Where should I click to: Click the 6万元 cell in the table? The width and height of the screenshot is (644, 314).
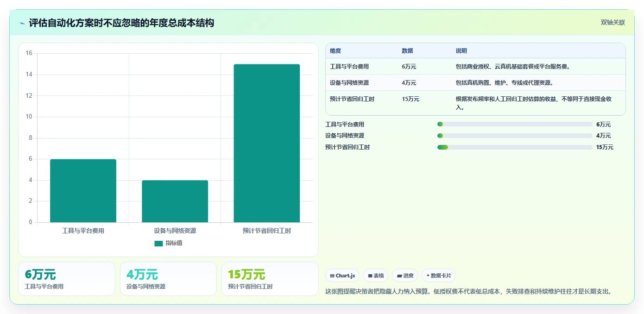(x=409, y=67)
